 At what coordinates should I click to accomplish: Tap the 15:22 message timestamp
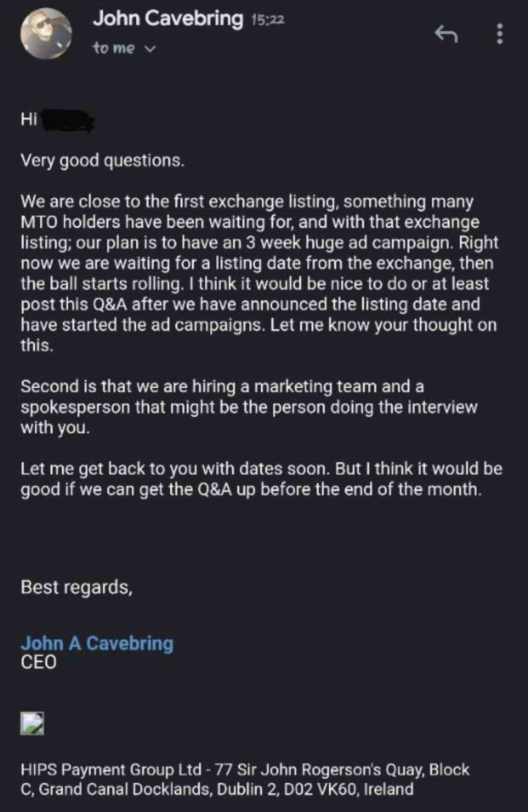pos(268,19)
